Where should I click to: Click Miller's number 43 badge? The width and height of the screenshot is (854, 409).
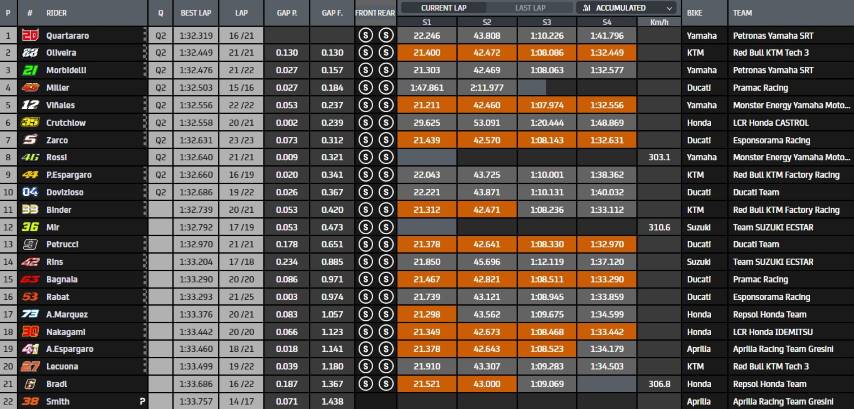(x=30, y=88)
